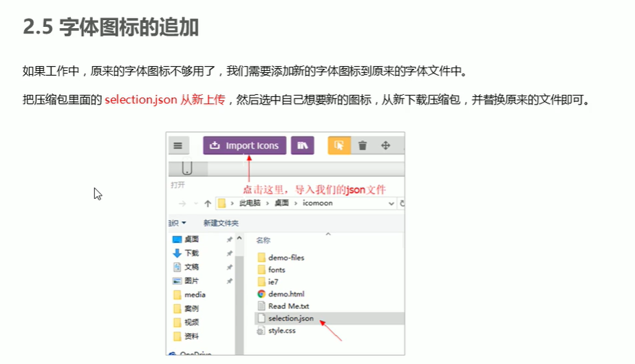Refresh the folder view

tap(402, 203)
